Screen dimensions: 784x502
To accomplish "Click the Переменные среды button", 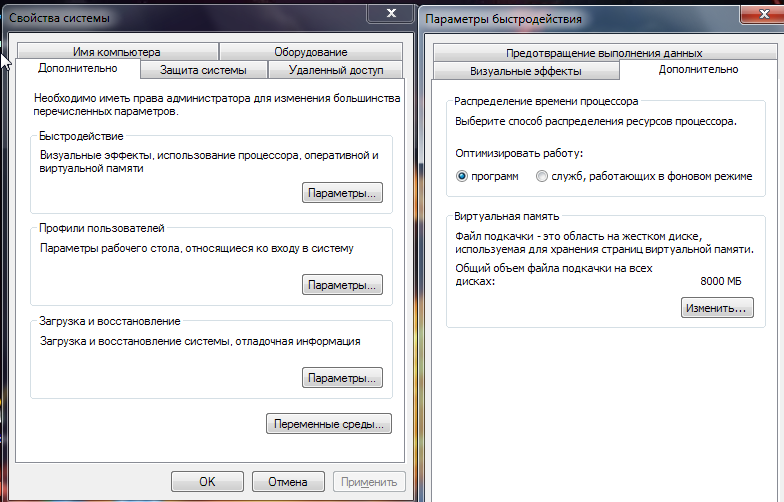I will pyautogui.click(x=328, y=424).
